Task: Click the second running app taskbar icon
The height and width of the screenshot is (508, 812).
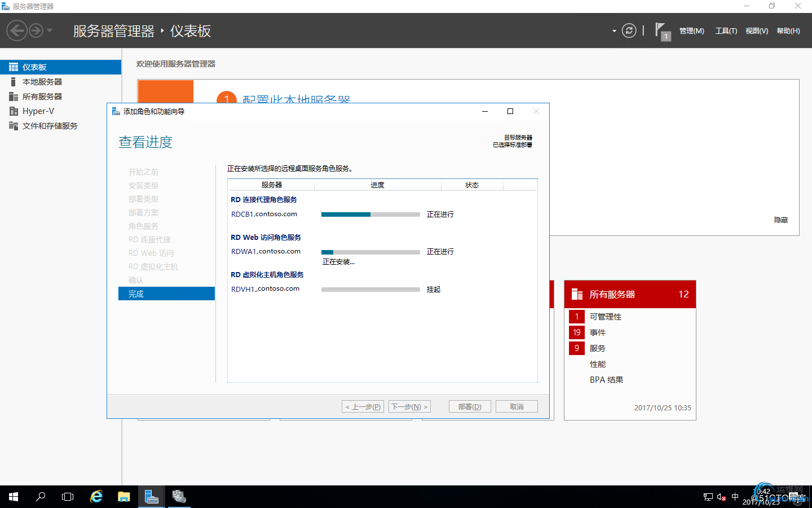Action: [x=179, y=497]
